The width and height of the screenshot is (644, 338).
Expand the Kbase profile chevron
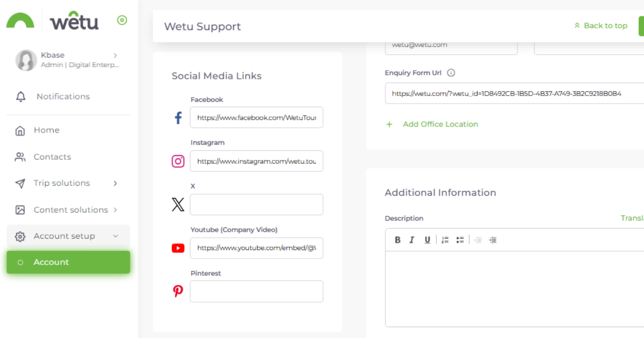[x=115, y=55]
